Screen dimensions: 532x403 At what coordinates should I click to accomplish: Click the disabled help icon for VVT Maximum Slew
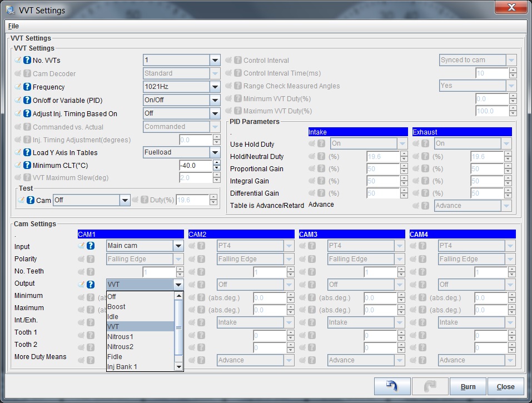(x=27, y=177)
